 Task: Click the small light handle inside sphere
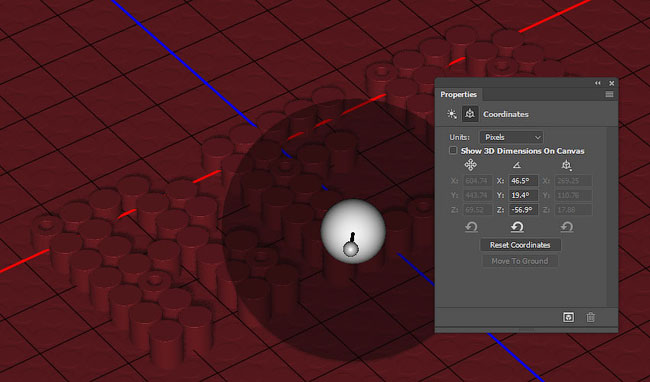tap(351, 249)
